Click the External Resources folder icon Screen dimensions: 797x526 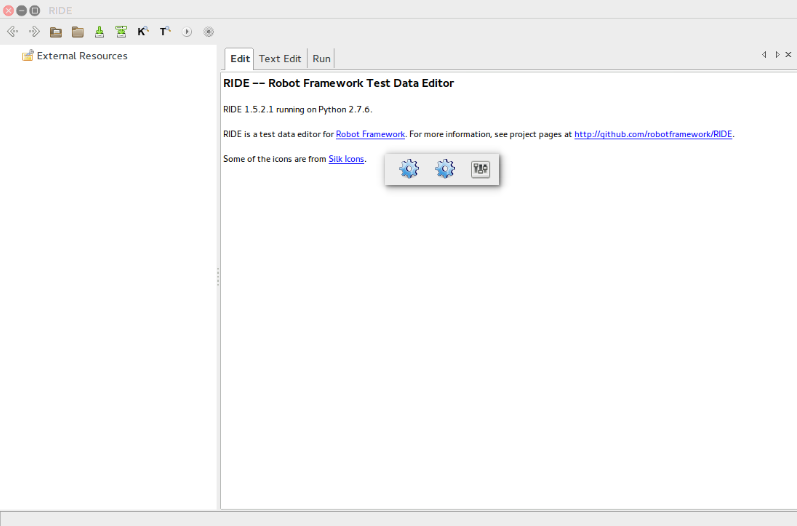27,55
